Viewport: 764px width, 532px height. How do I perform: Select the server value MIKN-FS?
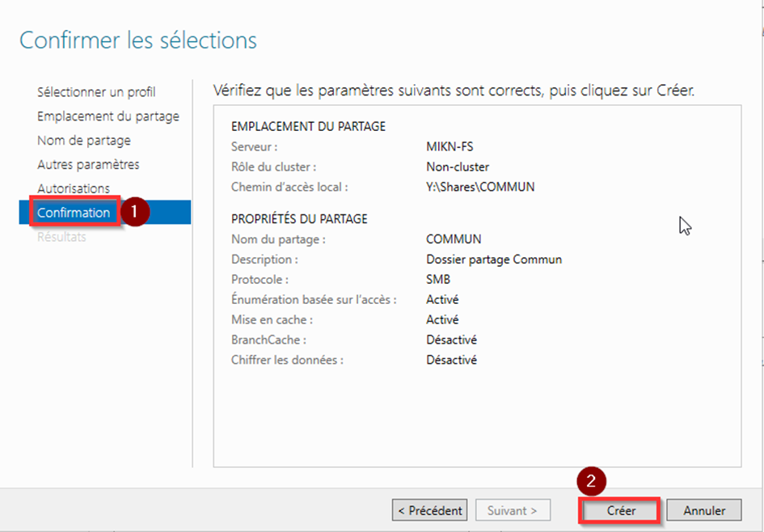(450, 146)
